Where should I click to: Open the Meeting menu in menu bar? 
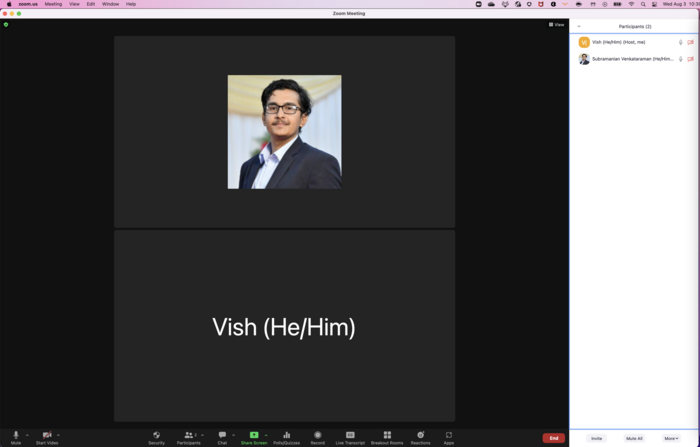[x=53, y=4]
